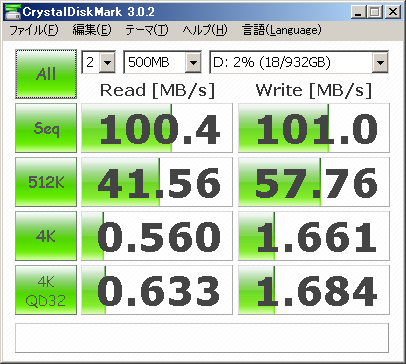
Task: Open the 言語(Language) menu
Action: (282, 30)
